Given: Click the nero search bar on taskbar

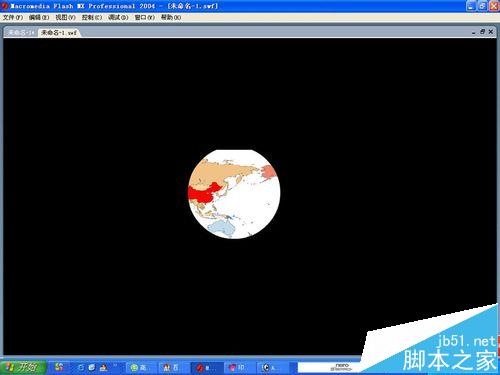Looking at the screenshot, I should 330,368.
